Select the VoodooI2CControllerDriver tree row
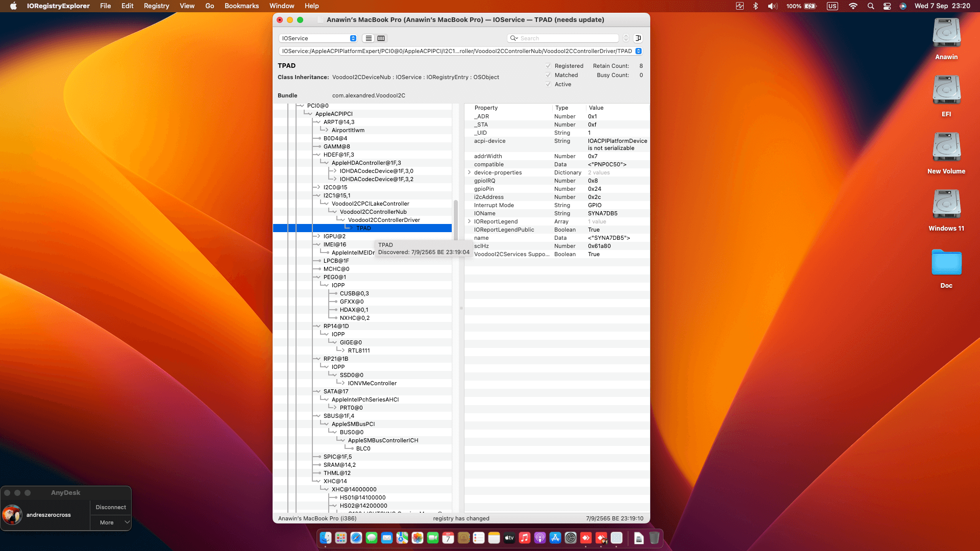 point(383,220)
